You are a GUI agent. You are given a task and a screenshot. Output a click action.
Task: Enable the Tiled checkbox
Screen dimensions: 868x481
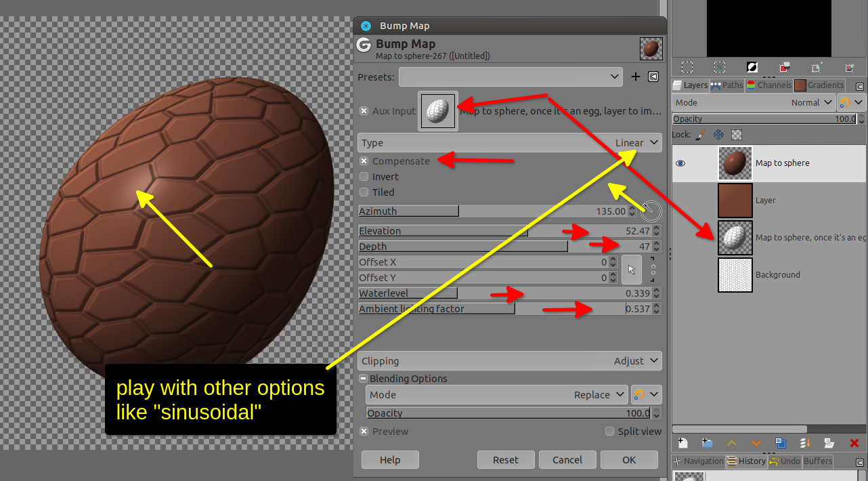[x=364, y=192]
